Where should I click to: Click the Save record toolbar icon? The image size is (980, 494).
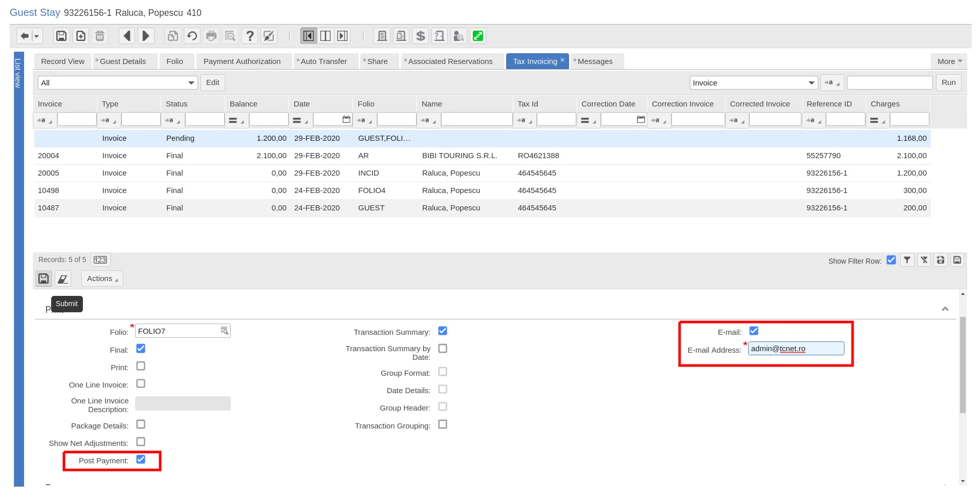[x=61, y=36]
